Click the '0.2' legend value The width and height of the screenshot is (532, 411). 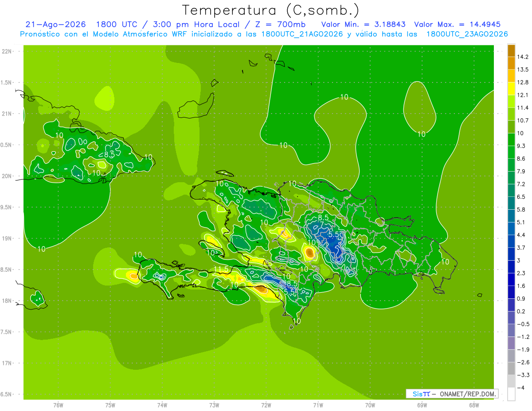[521, 311]
